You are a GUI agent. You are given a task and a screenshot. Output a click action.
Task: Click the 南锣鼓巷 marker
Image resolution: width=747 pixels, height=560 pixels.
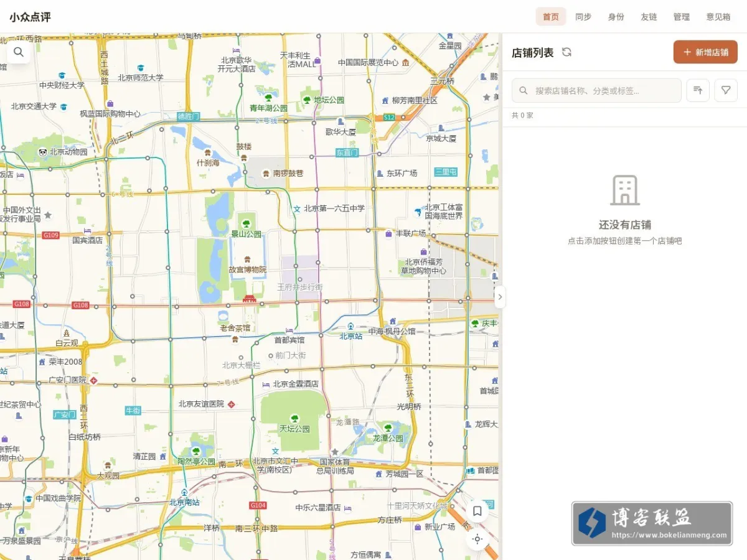266,173
